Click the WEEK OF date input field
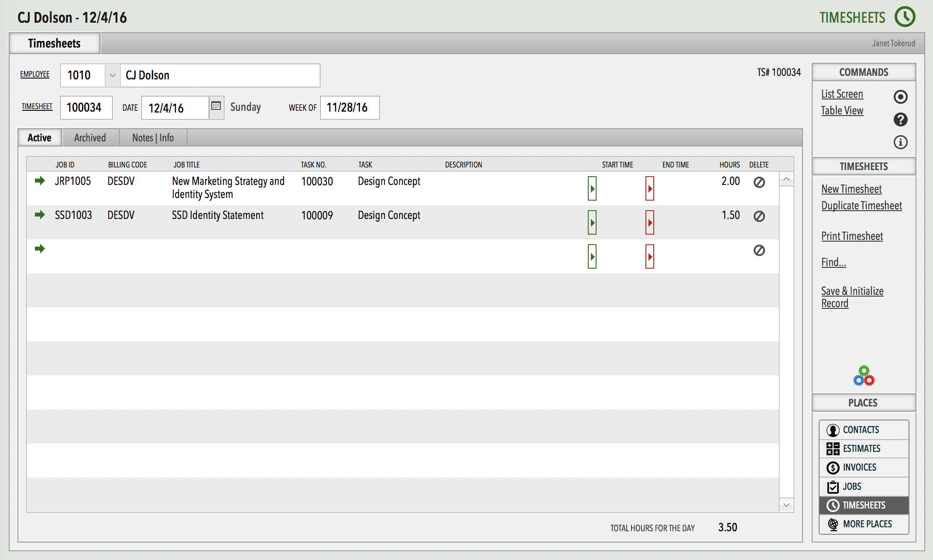933x560 pixels. pyautogui.click(x=349, y=108)
